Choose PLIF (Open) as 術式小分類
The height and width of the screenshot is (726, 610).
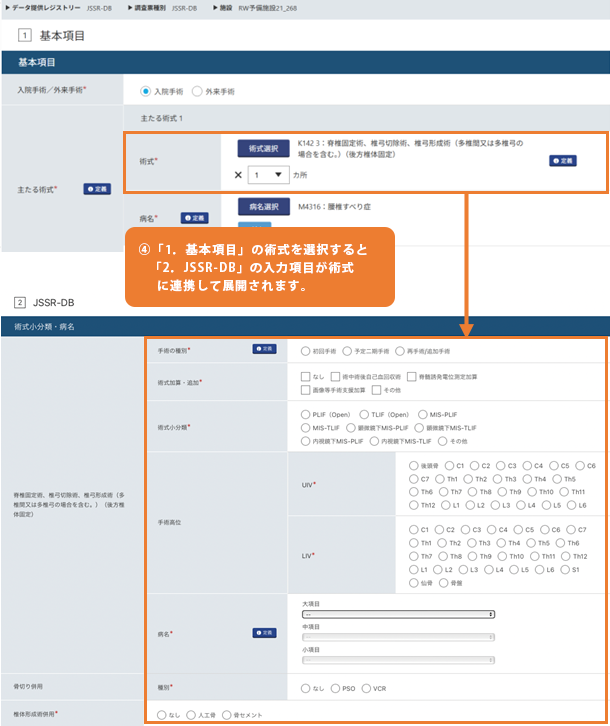(305, 414)
